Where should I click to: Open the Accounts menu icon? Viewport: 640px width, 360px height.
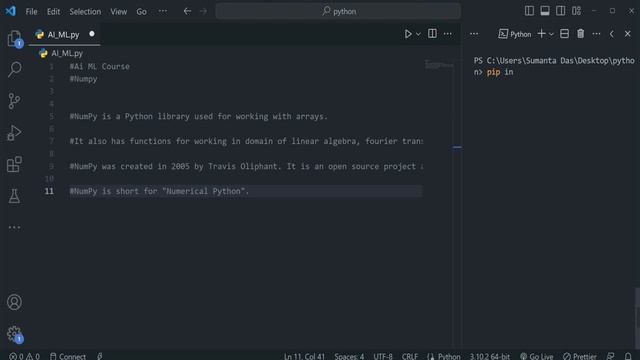(x=14, y=302)
